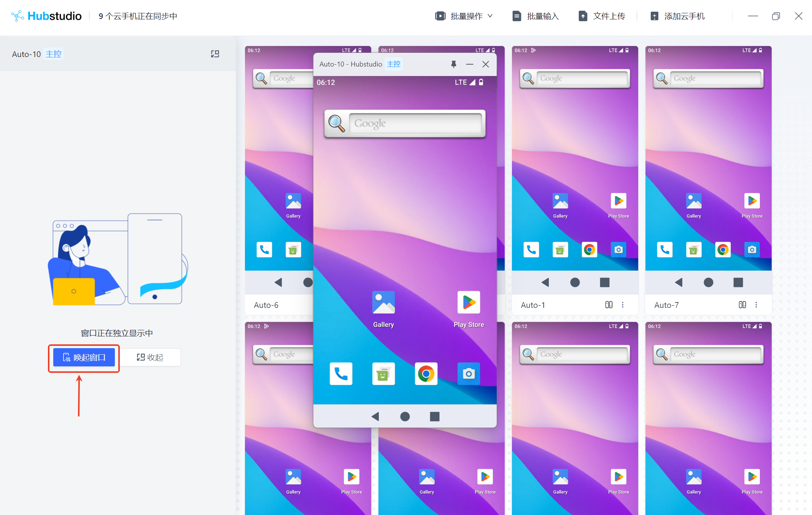Click the Google search bar on Auto-7 phone
This screenshot has width=812, height=515.
pos(708,78)
